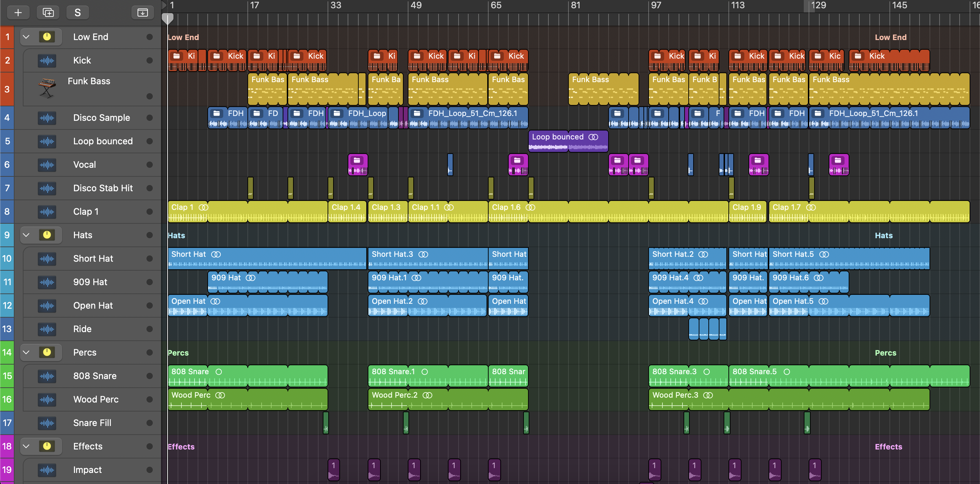Click the Vocal track waveform icon
Screen dimensions: 980x484
coord(47,165)
